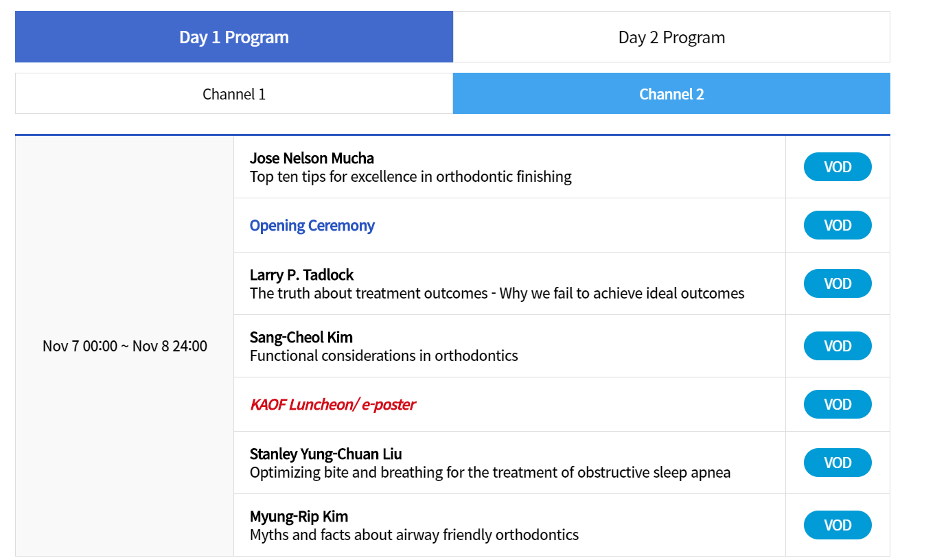Screen dimensions: 935x560
Task: Open the Day 2 Program tab
Action: (671, 37)
